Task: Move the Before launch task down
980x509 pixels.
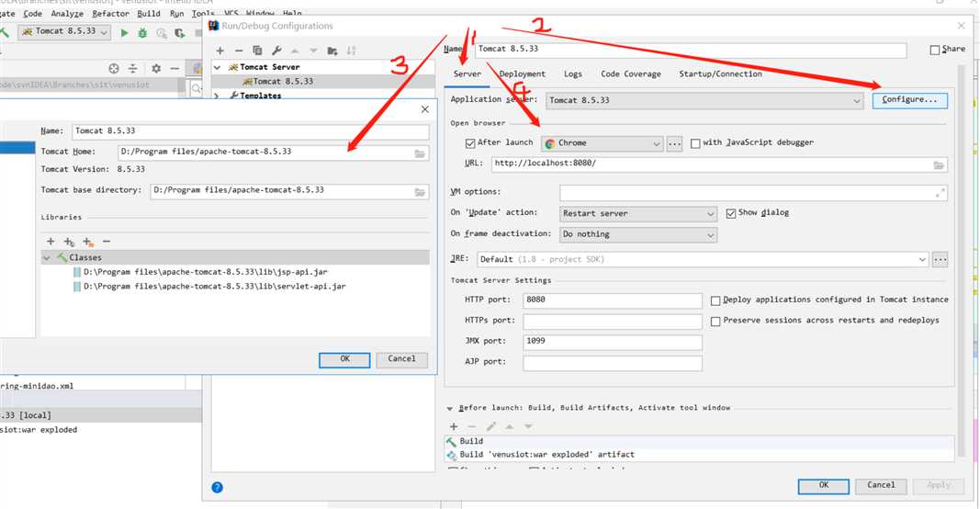Action: pyautogui.click(x=529, y=426)
